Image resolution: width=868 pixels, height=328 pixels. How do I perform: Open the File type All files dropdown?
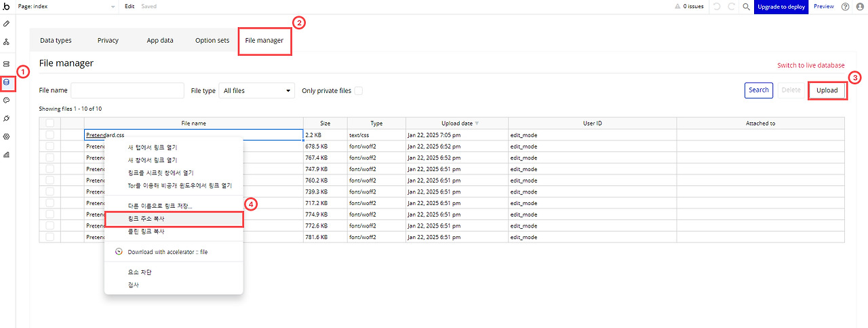click(257, 90)
